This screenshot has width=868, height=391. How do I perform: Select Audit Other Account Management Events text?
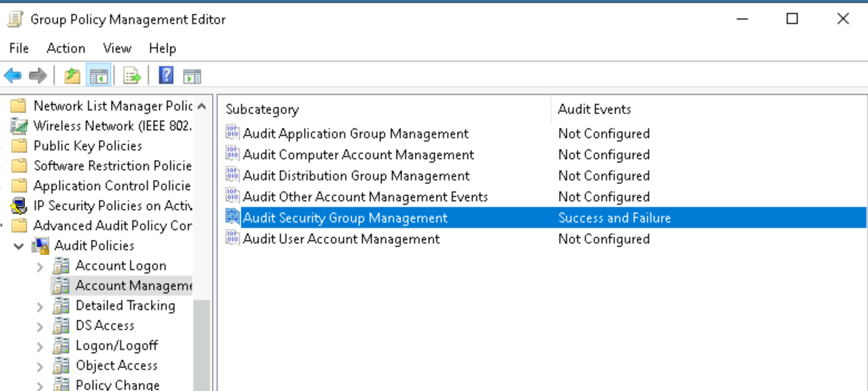pos(365,197)
